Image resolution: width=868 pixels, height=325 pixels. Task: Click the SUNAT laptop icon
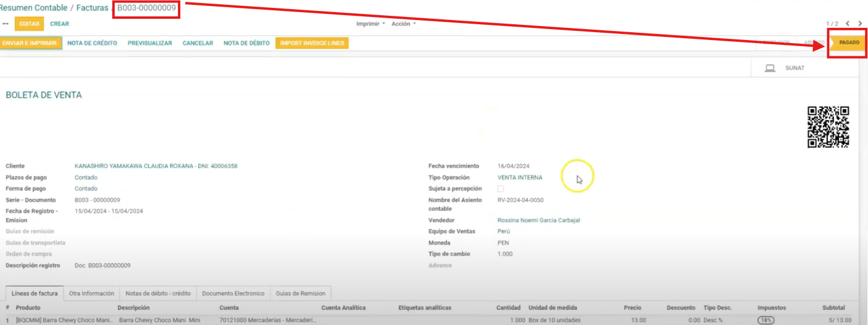point(770,68)
